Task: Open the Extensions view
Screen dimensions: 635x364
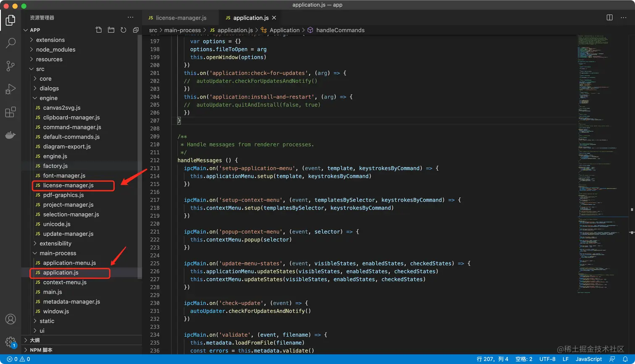Action: click(x=10, y=112)
